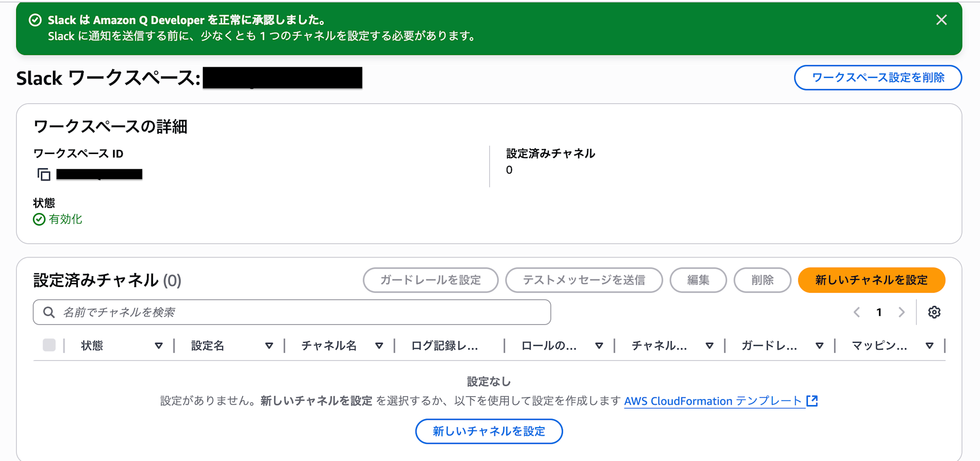Image resolution: width=980 pixels, height=461 pixels.
Task: Click ワークスペース設定を削除 button
Action: coord(878,77)
